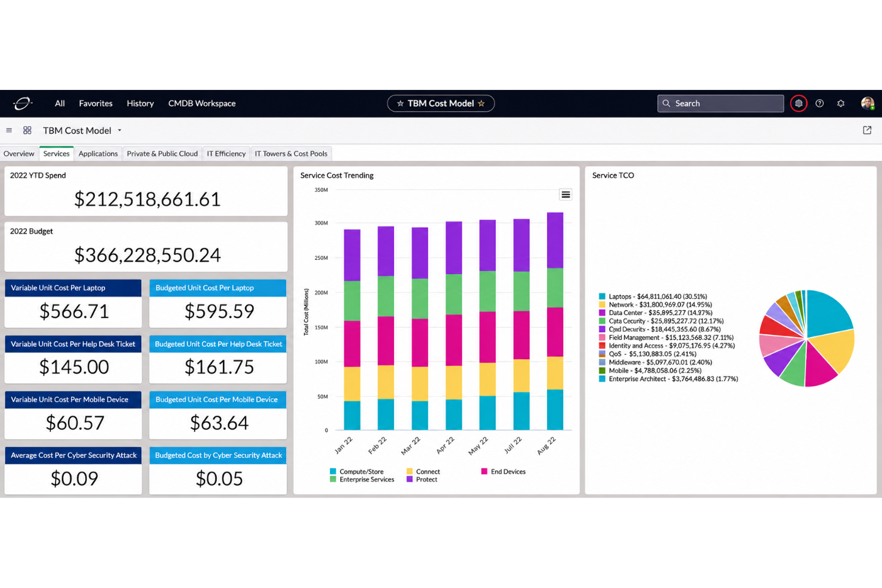Toggle favorite star beside TBM Cost Model
Screen dimensions: 882x588
click(x=482, y=104)
